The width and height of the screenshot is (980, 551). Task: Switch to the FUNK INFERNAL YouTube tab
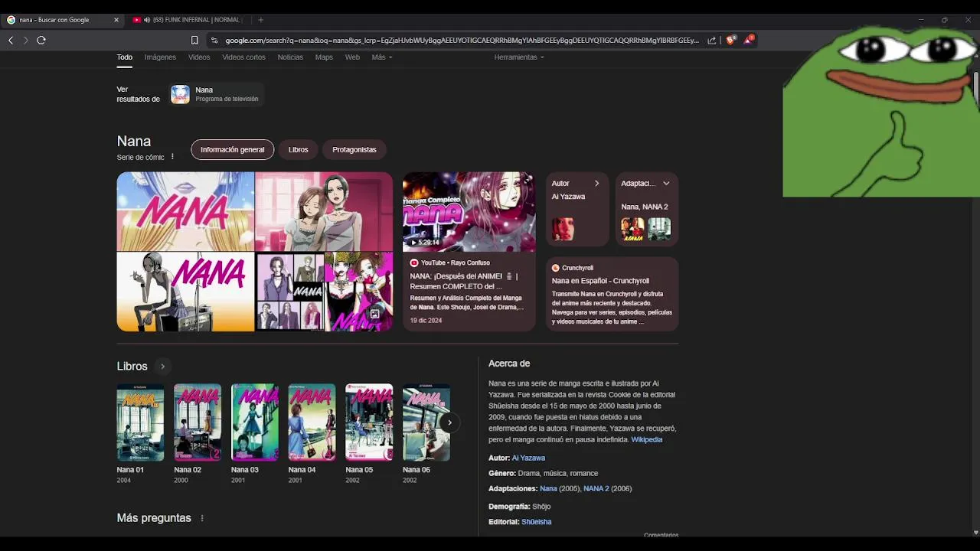187,20
